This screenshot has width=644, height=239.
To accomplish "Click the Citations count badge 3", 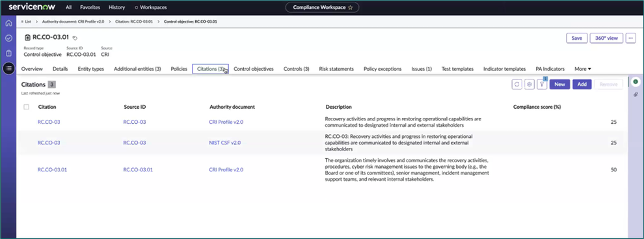I will click(52, 84).
